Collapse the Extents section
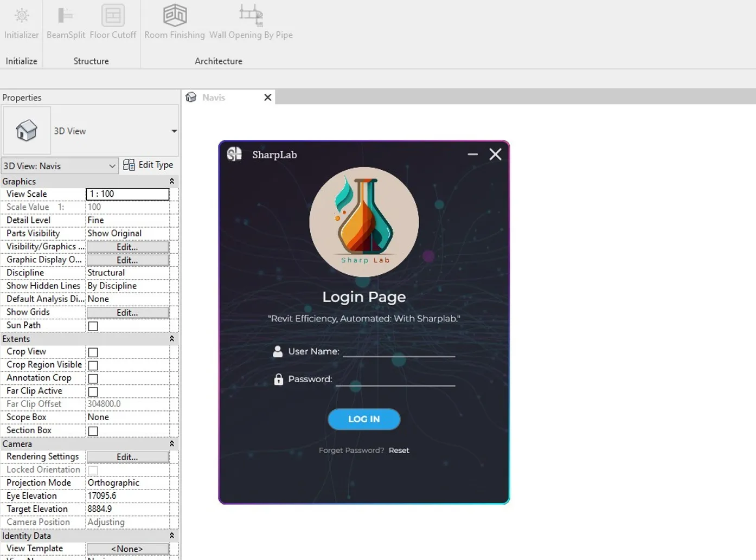 point(172,339)
